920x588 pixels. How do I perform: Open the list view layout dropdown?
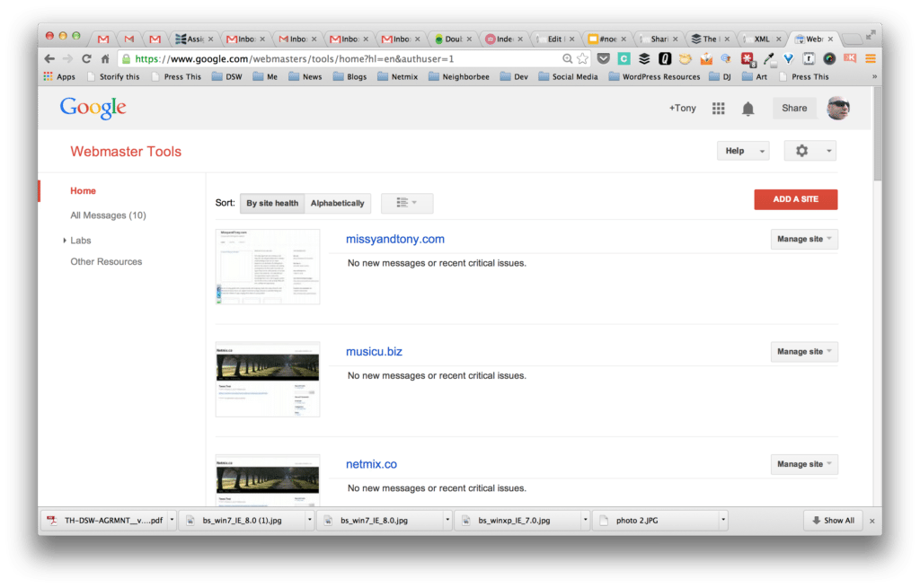pos(406,204)
